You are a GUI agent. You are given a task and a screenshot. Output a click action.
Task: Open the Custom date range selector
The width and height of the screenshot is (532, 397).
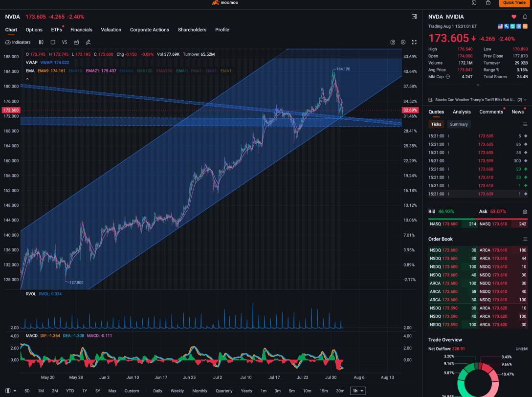tap(132, 391)
